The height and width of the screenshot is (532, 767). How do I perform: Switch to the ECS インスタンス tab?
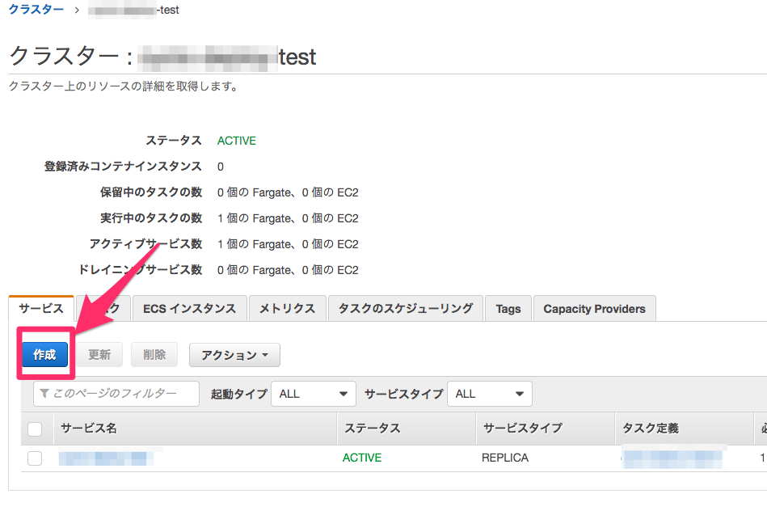(x=189, y=309)
